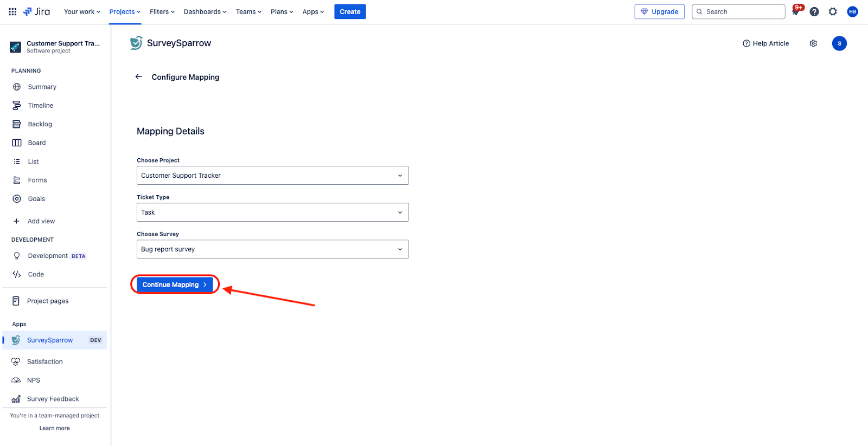
Task: Open the Projects menu
Action: click(125, 11)
